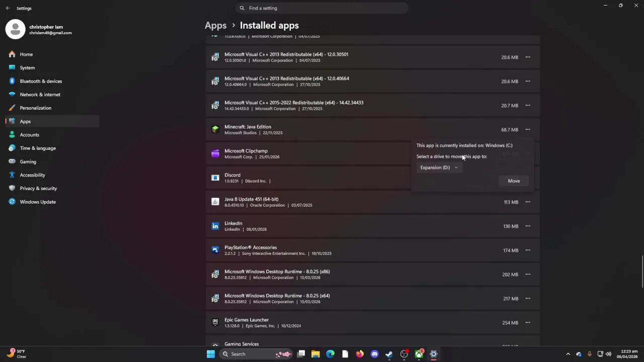Open the clock and date panel
This screenshot has width=644, height=362.
pyautogui.click(x=627, y=354)
